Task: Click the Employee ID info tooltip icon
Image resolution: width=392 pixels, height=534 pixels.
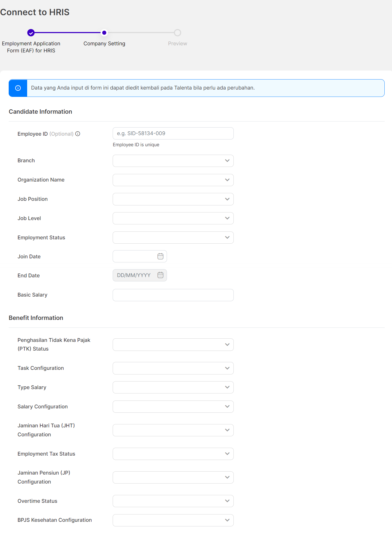Action: (x=78, y=134)
